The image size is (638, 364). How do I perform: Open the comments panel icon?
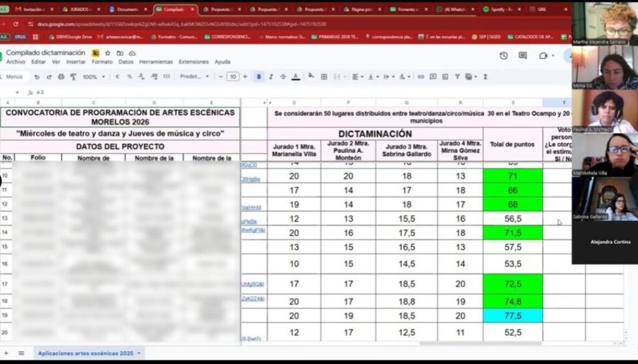coord(523,55)
